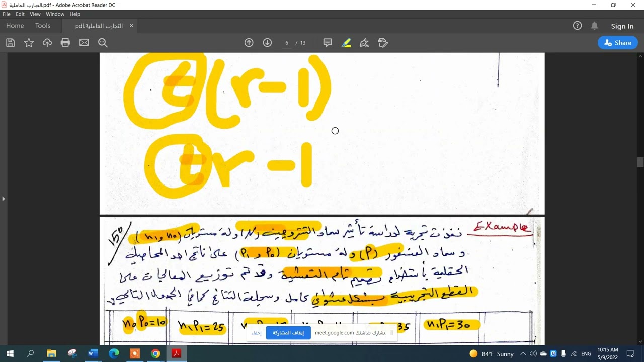The image size is (644, 362).
Task: Click the blue Share button
Action: click(618, 43)
